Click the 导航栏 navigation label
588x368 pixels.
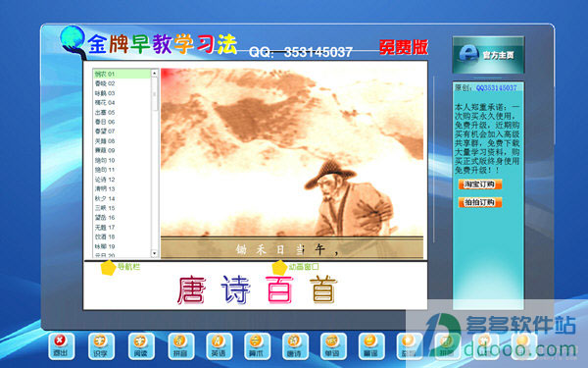click(x=129, y=267)
